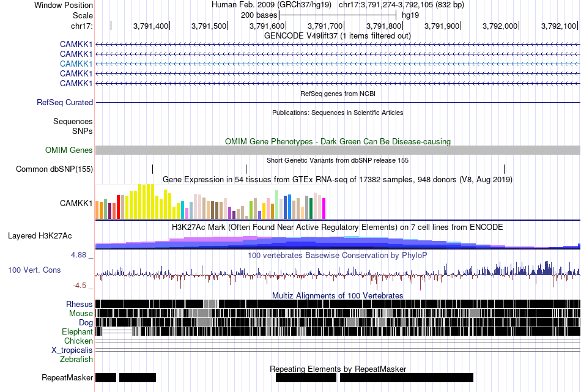Image resolution: width=581 pixels, height=392 pixels.
Task: Click the Layered H3K27Ac track label
Action: (x=40, y=236)
